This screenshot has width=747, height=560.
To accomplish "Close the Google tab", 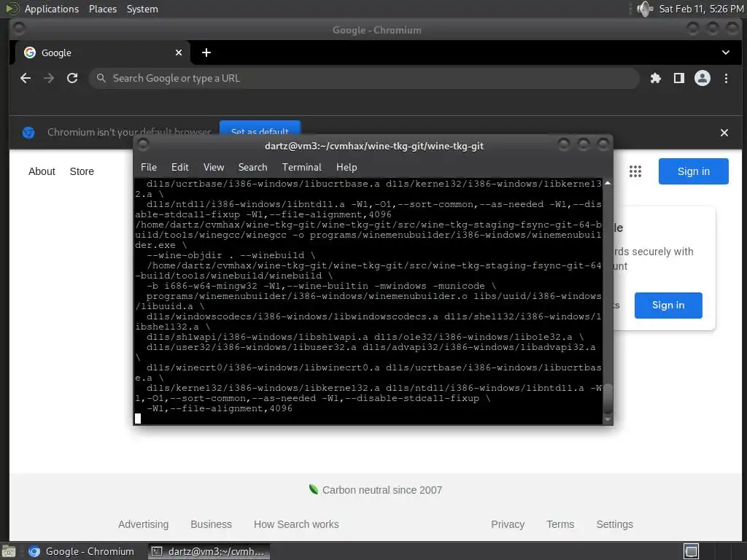I will point(179,52).
